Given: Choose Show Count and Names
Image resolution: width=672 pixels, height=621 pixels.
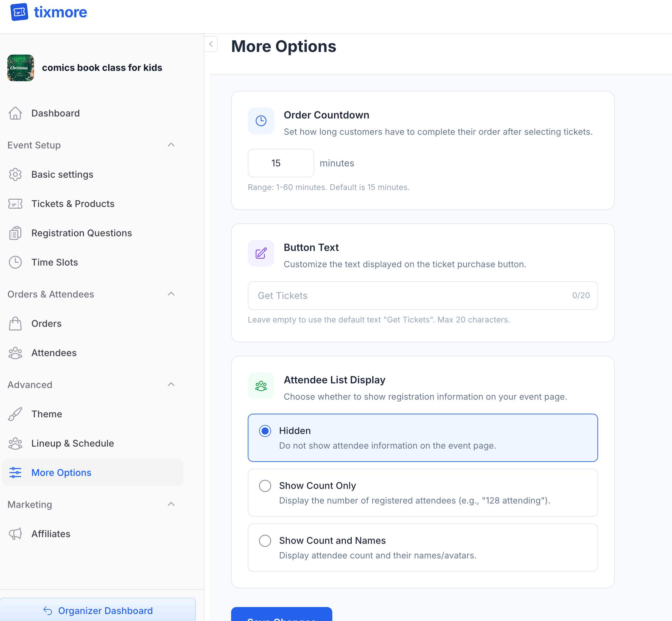Looking at the screenshot, I should click(x=265, y=541).
